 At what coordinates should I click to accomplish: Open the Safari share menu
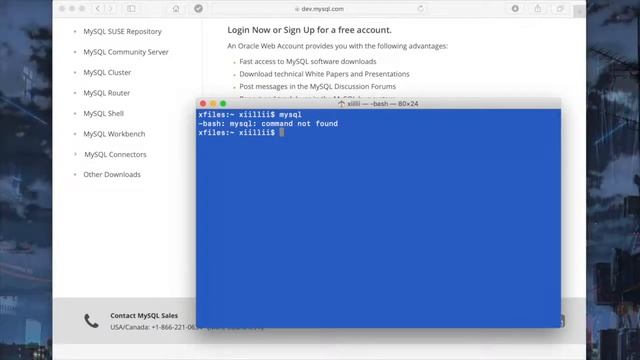(538, 9)
